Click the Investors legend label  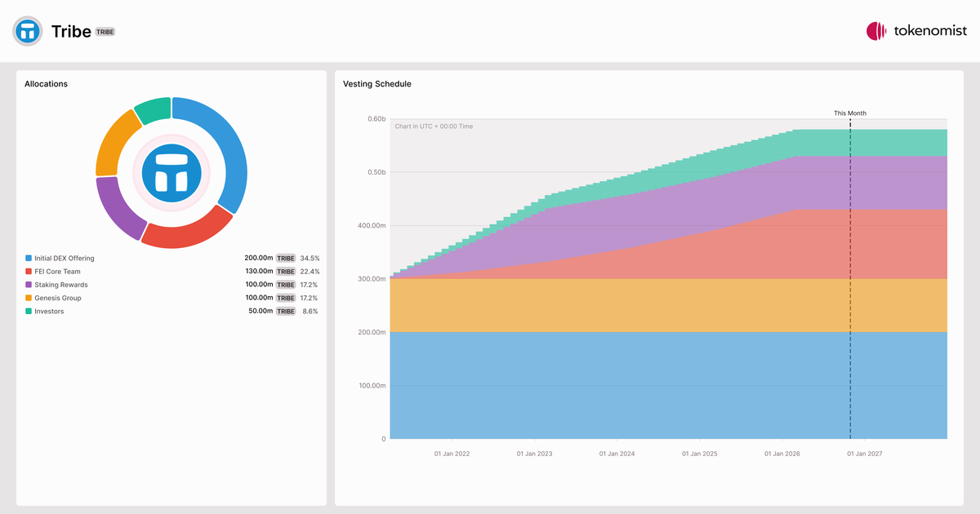[x=49, y=311]
